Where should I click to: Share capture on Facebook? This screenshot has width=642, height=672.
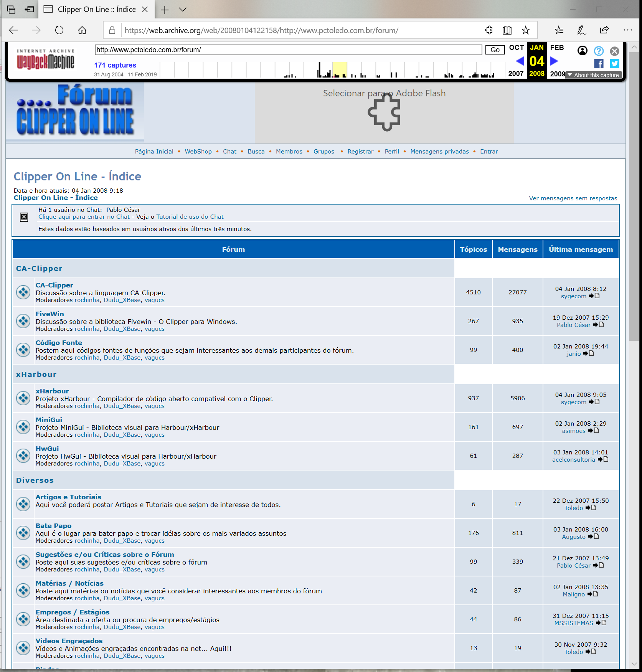[x=599, y=63]
